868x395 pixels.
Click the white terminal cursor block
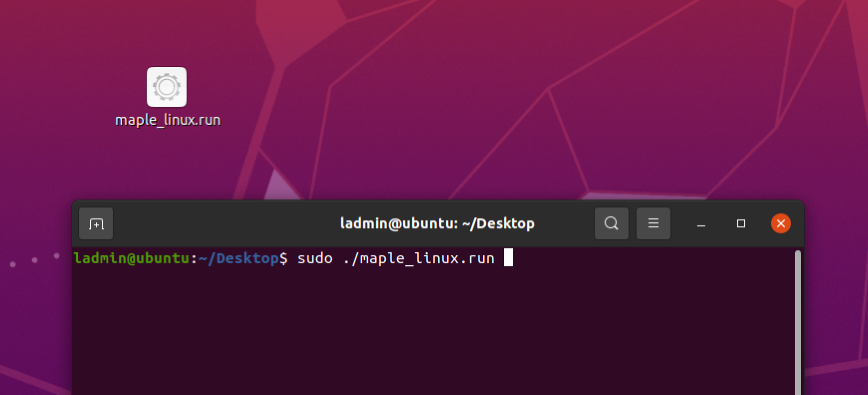(x=508, y=258)
